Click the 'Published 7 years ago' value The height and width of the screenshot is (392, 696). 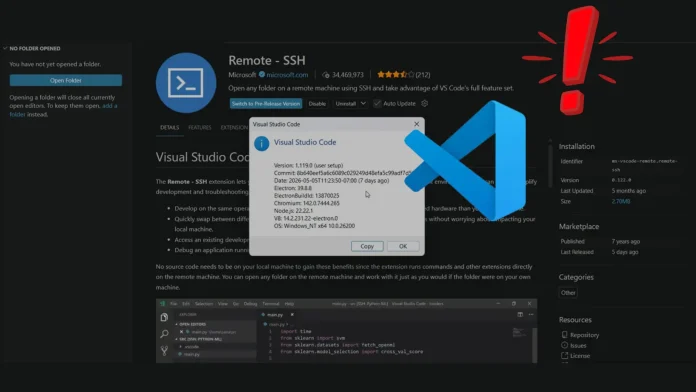tap(625, 241)
